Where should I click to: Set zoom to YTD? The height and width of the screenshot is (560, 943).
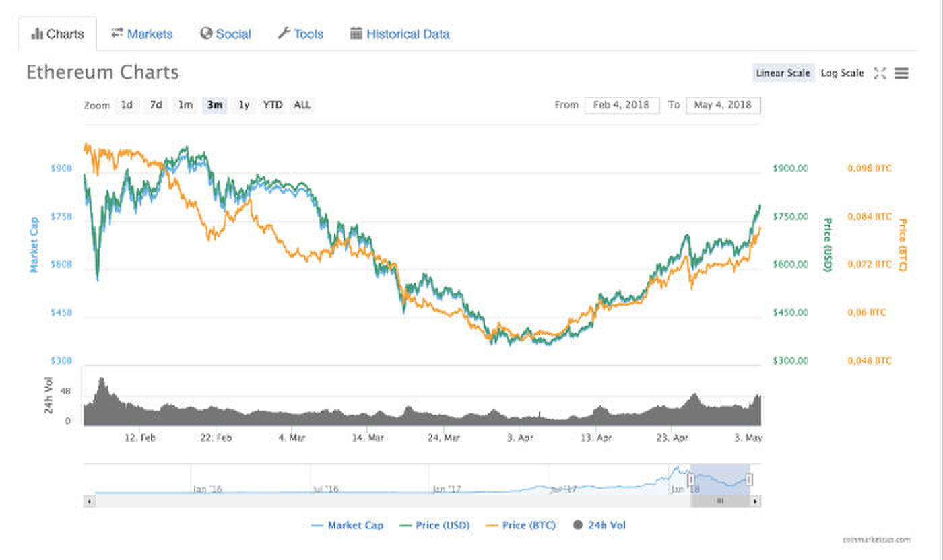tap(272, 105)
